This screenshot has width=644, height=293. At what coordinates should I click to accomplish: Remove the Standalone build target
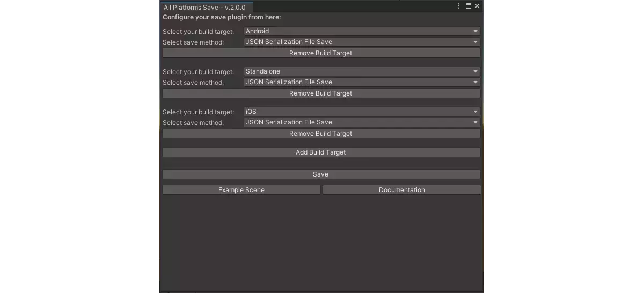(x=321, y=93)
